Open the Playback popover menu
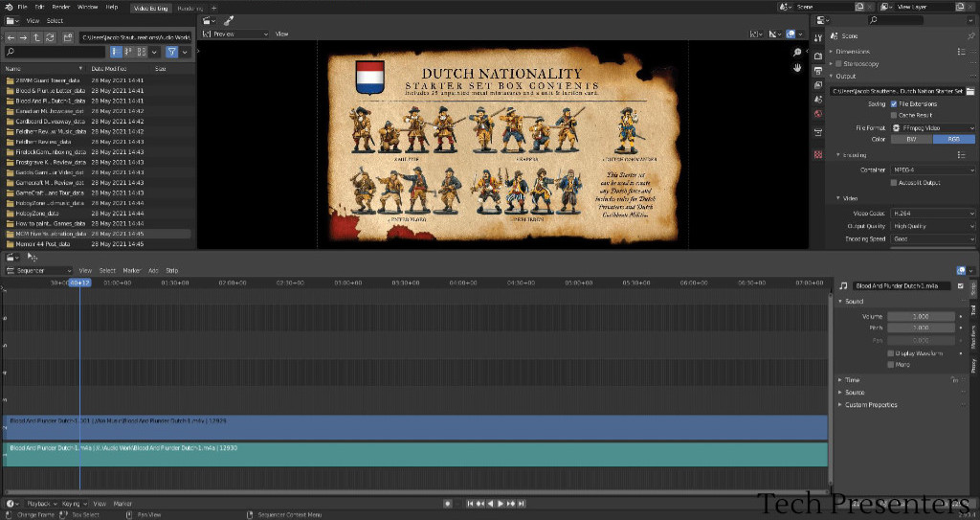Viewport: 980px width, 520px height. tap(42, 504)
